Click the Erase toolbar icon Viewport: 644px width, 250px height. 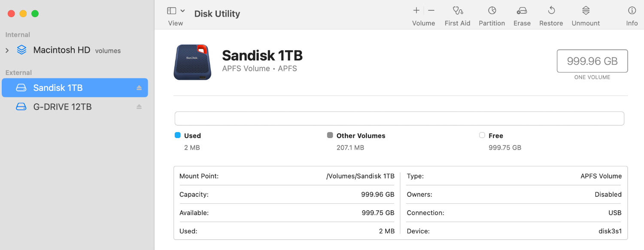point(522,11)
